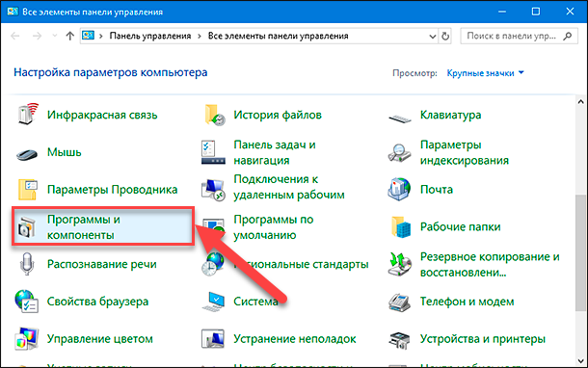Open 'Клавиатура' link
This screenshot has height=368, width=588.
(450, 115)
